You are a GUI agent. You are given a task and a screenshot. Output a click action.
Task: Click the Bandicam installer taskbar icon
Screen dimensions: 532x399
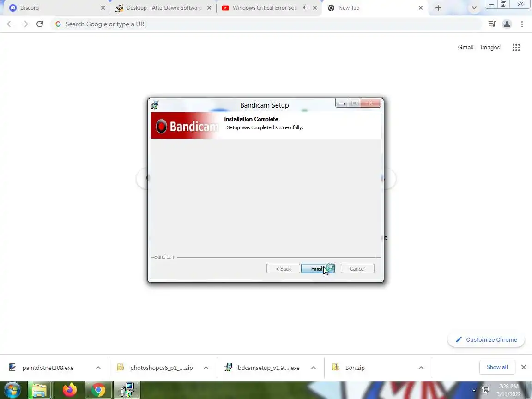[x=127, y=390]
